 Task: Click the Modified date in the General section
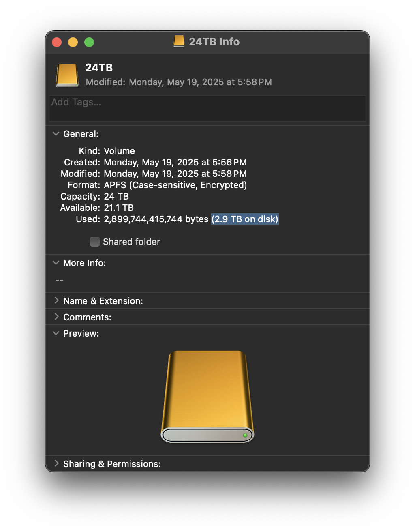[175, 174]
